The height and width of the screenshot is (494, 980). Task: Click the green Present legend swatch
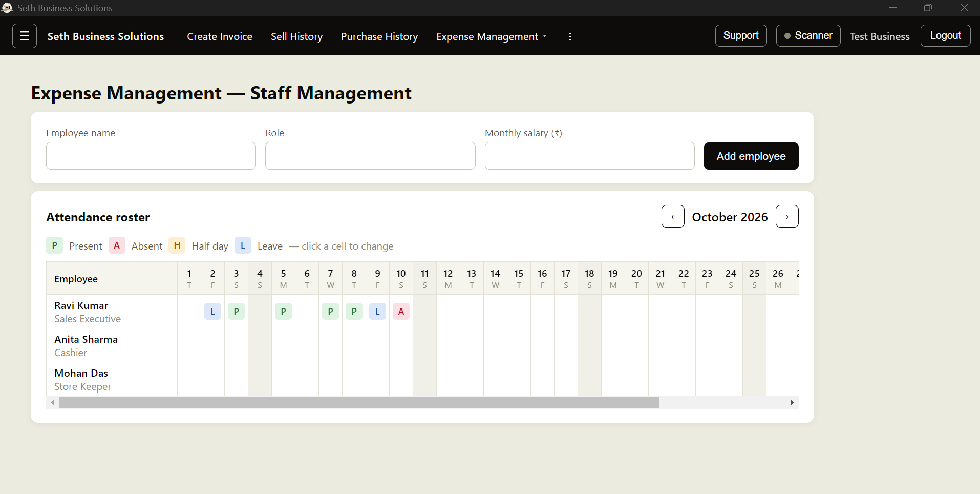(x=54, y=245)
